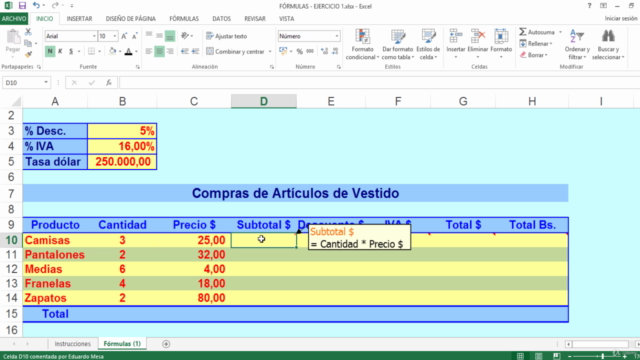
Task: Align text to cell top
Action: coord(149,36)
